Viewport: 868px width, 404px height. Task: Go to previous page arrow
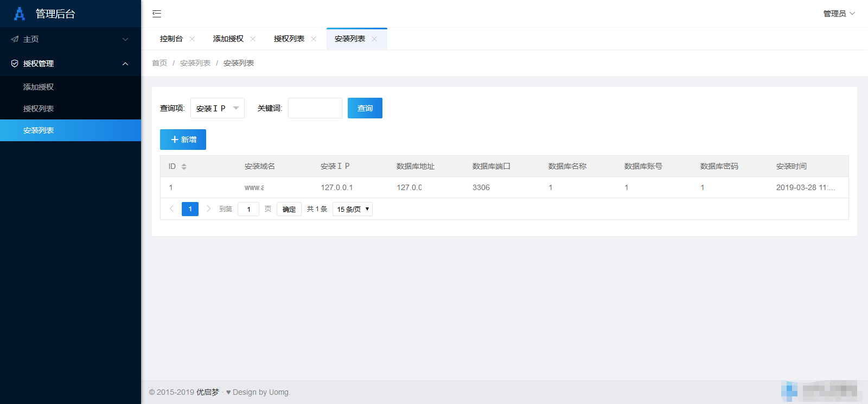(x=171, y=209)
